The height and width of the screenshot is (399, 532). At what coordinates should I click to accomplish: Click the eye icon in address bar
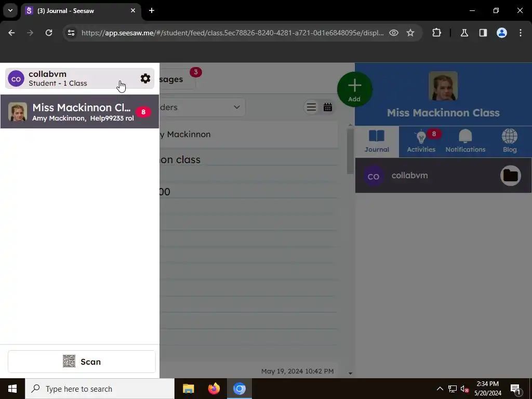394,33
